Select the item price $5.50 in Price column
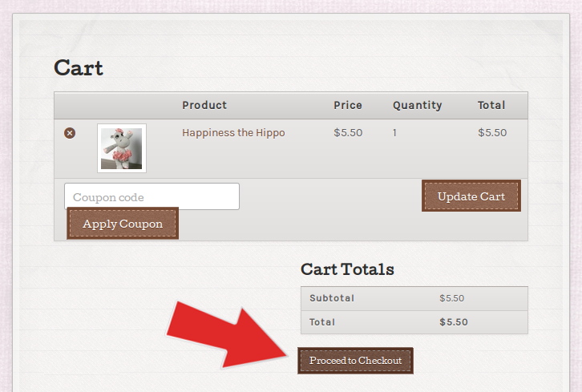582x392 pixels. pyautogui.click(x=348, y=132)
